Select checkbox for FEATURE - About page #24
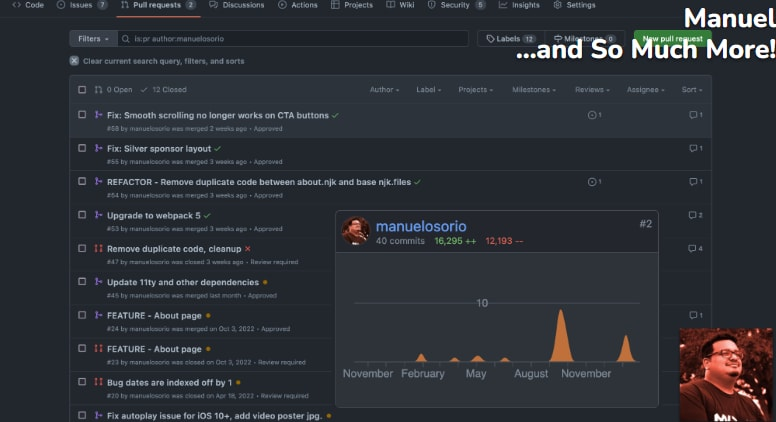776x422 pixels. click(x=82, y=315)
